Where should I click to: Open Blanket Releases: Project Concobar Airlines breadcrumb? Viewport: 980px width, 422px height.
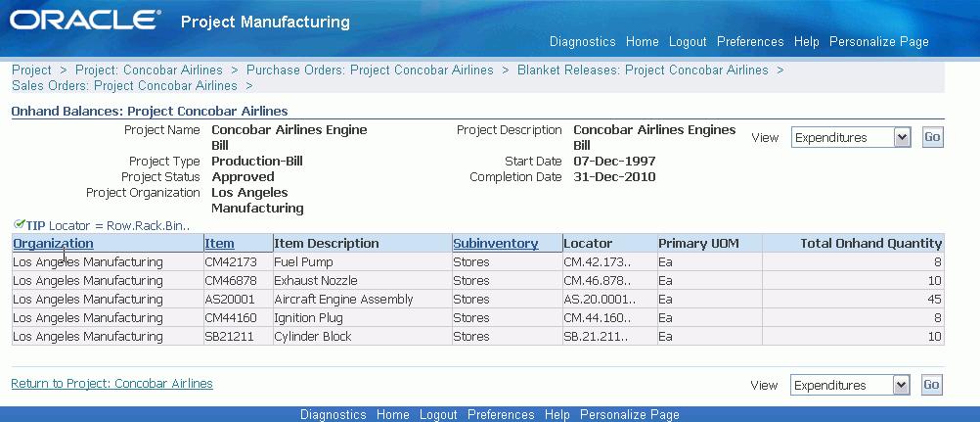click(x=643, y=70)
